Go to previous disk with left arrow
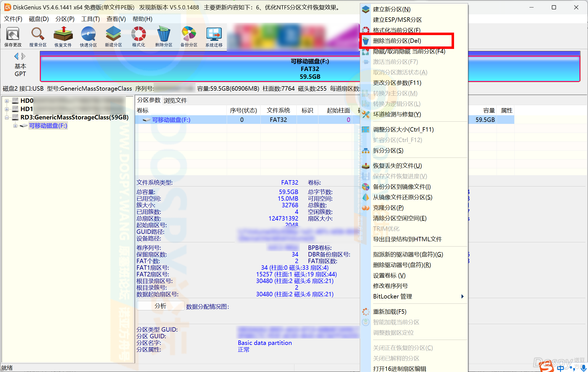The image size is (588, 372). 16,56
